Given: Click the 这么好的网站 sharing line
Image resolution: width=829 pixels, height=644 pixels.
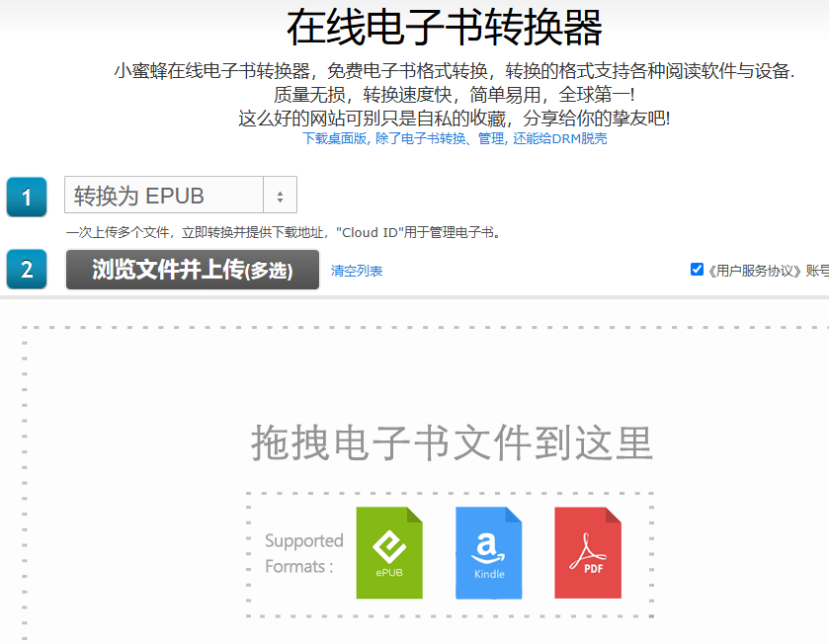Looking at the screenshot, I should click(455, 118).
